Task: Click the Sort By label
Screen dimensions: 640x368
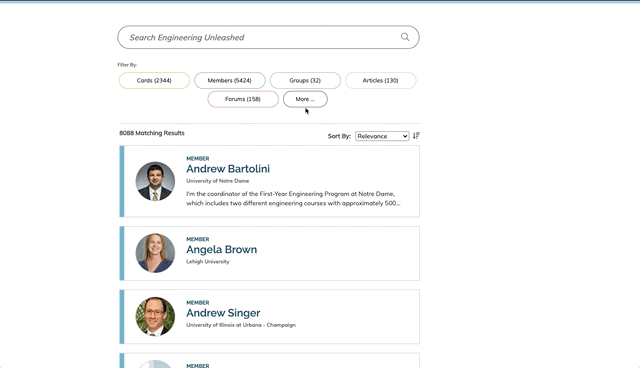Action: [x=339, y=136]
